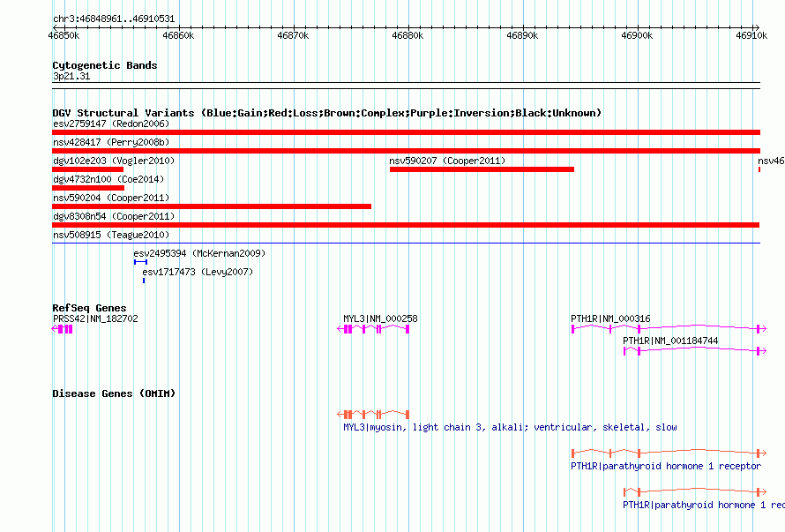This screenshot has height=532, width=785.
Task: Click the 46890k ruler position
Action: tap(522, 35)
